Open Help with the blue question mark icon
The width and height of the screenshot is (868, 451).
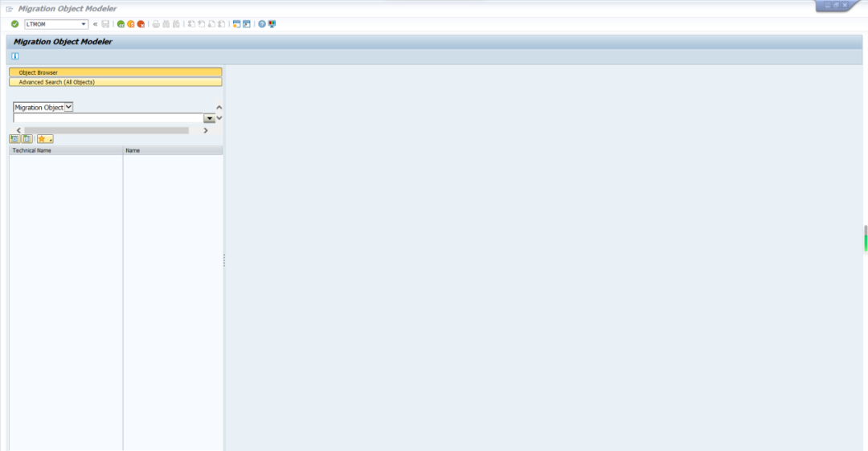(x=262, y=24)
